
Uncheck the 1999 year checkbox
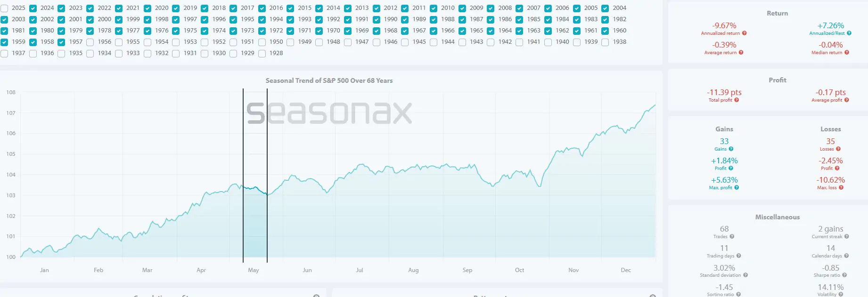[x=119, y=20]
